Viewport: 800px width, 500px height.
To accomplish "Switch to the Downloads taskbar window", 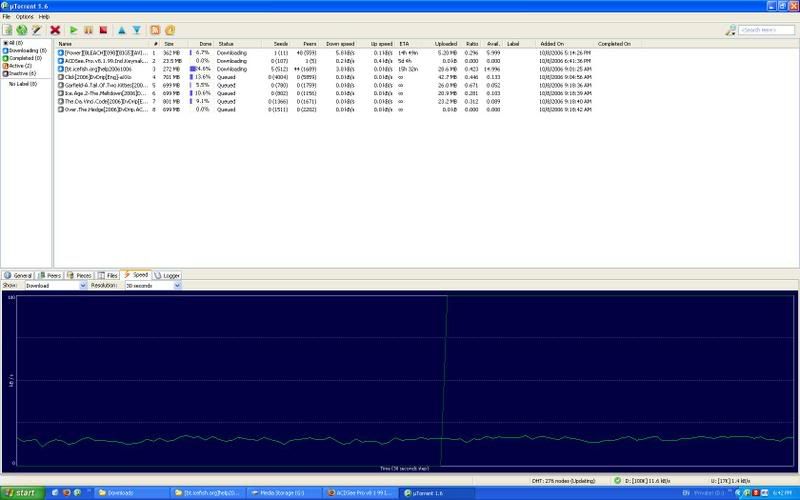I will 131,493.
